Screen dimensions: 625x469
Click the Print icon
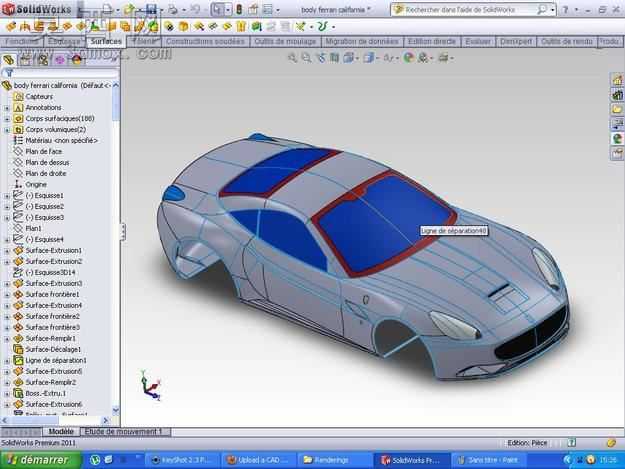coord(173,9)
